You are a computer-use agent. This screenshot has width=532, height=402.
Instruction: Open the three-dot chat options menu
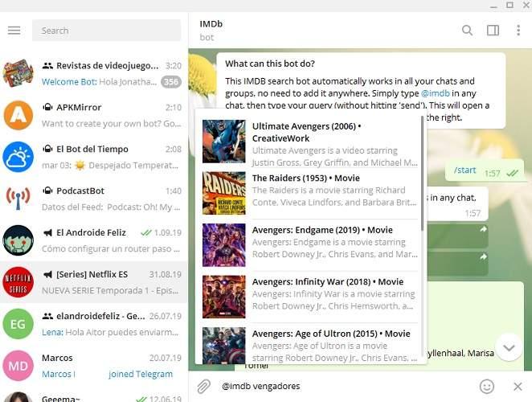[x=518, y=31]
